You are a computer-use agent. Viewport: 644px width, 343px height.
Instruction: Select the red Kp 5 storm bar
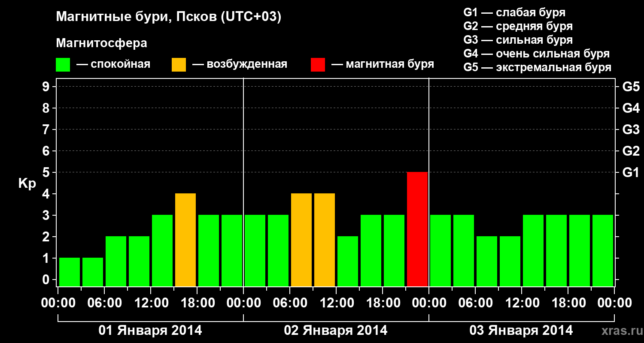pos(417,229)
